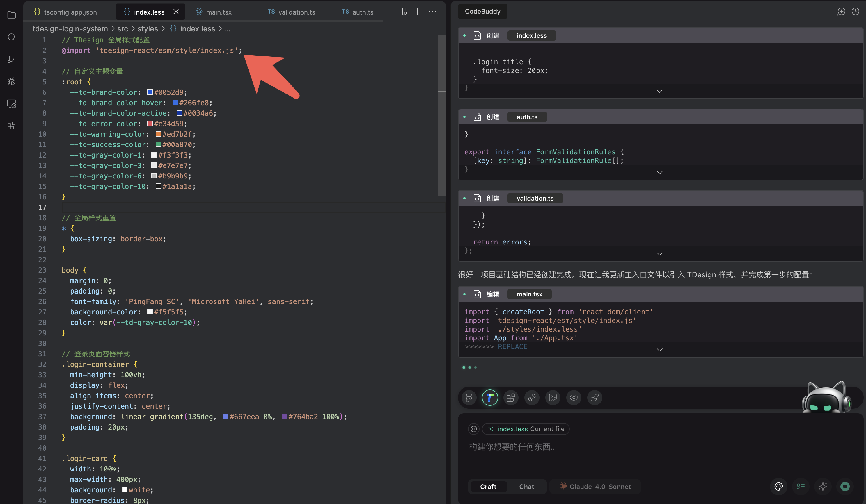Remove index.less current file context
This screenshot has height=504, width=866.
[490, 429]
